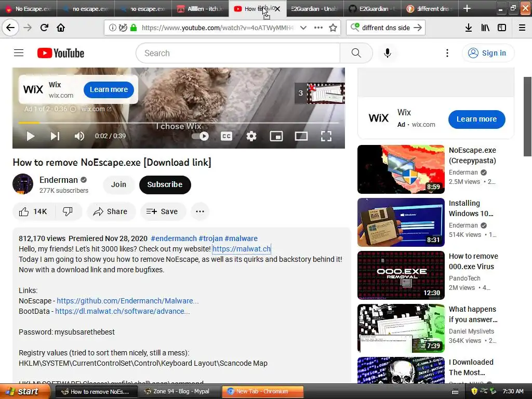The width and height of the screenshot is (532, 399).
Task: Click Learn more on Wix video overlay ad
Action: [x=109, y=89]
